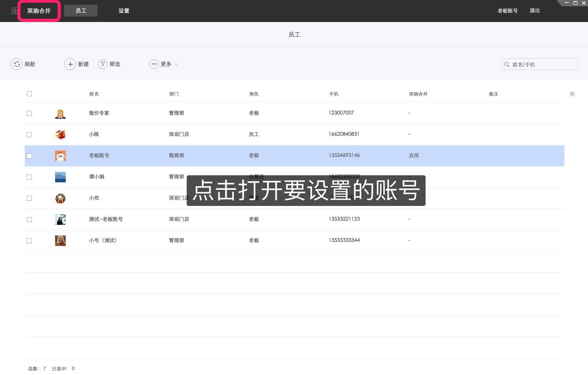Open the app grid icon in top bar
The height and width of the screenshot is (375, 588).
14,11
